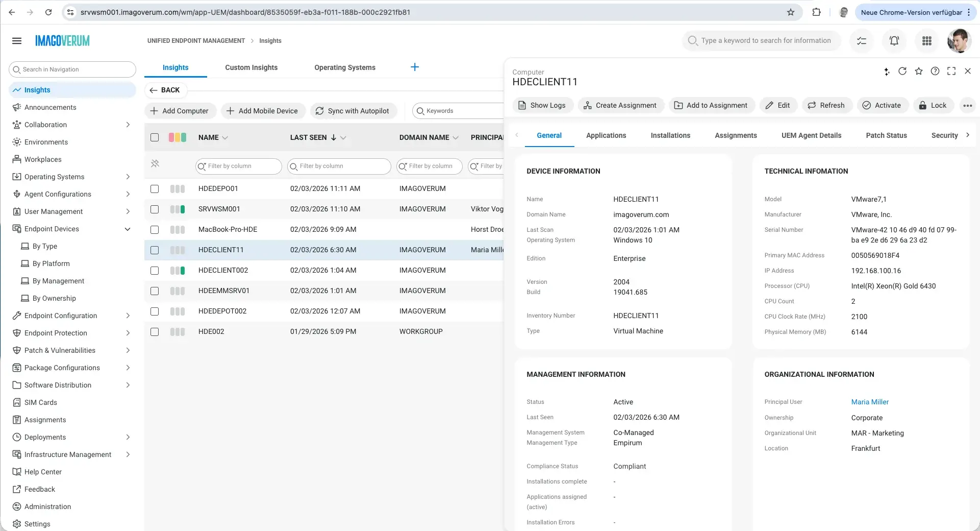The width and height of the screenshot is (980, 531).
Task: Click the status color indicator column header
Action: coord(177,137)
